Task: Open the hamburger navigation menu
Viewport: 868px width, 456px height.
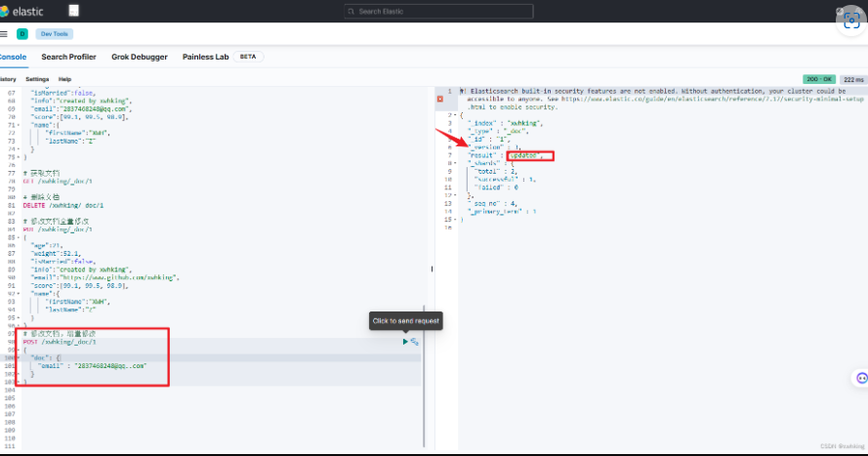Action: 4,33
